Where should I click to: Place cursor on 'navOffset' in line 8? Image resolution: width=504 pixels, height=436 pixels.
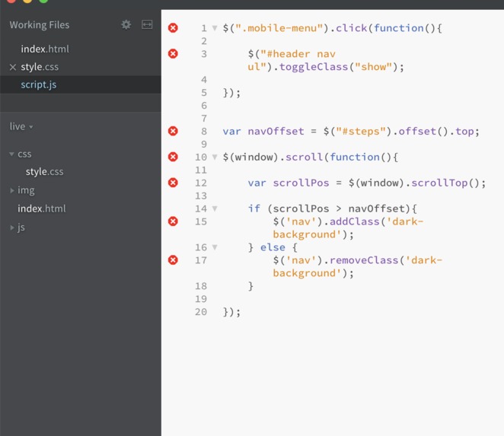pyautogui.click(x=276, y=131)
